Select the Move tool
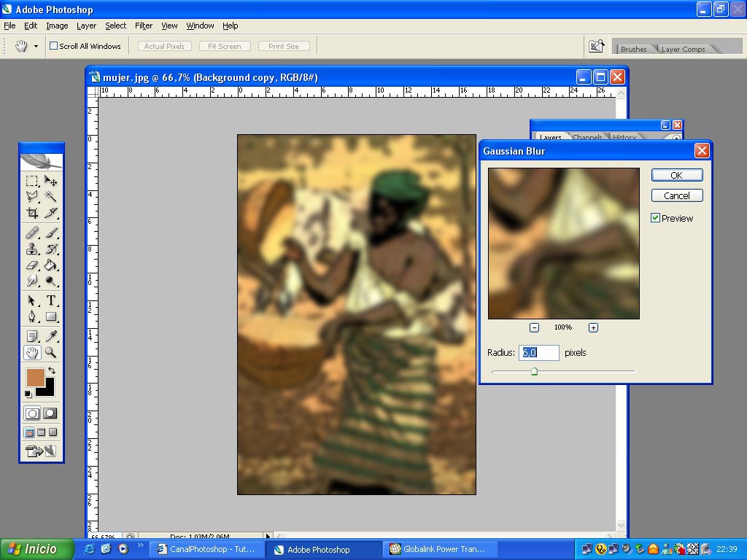Viewport: 747px width, 560px height. 50,181
